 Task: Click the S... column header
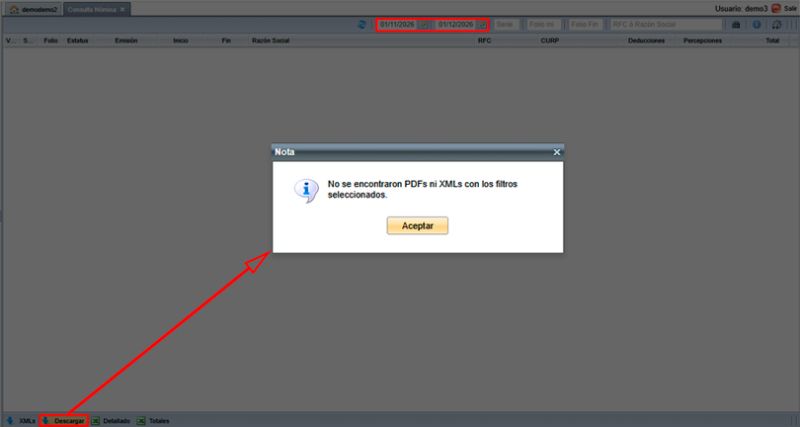point(28,40)
